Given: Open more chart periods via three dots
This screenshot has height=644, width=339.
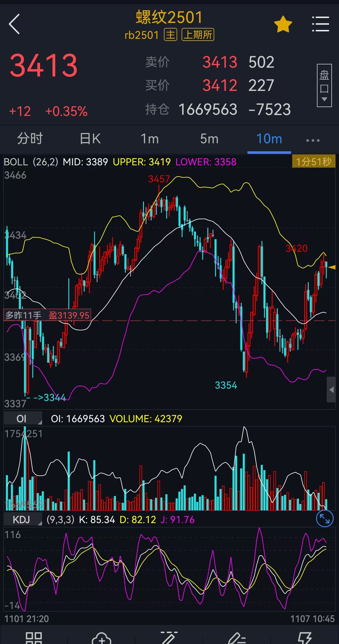Looking at the screenshot, I should tap(313, 140).
